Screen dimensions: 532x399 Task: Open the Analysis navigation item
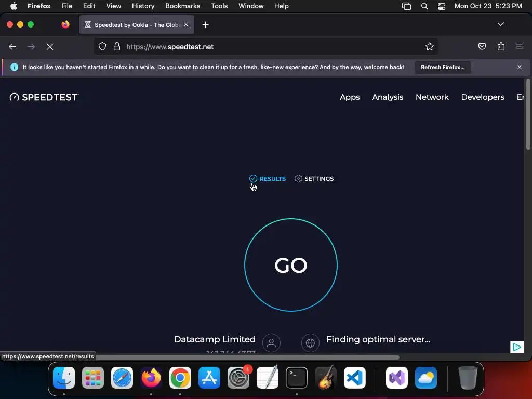pyautogui.click(x=388, y=97)
